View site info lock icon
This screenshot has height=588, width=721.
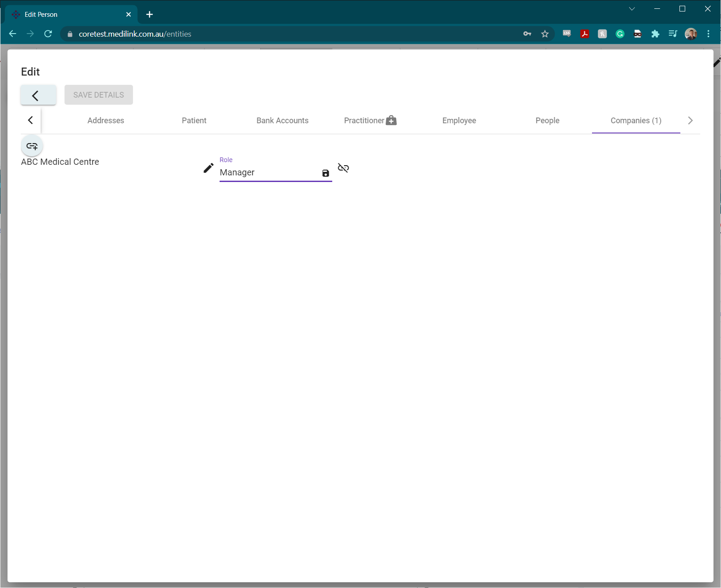tap(70, 34)
